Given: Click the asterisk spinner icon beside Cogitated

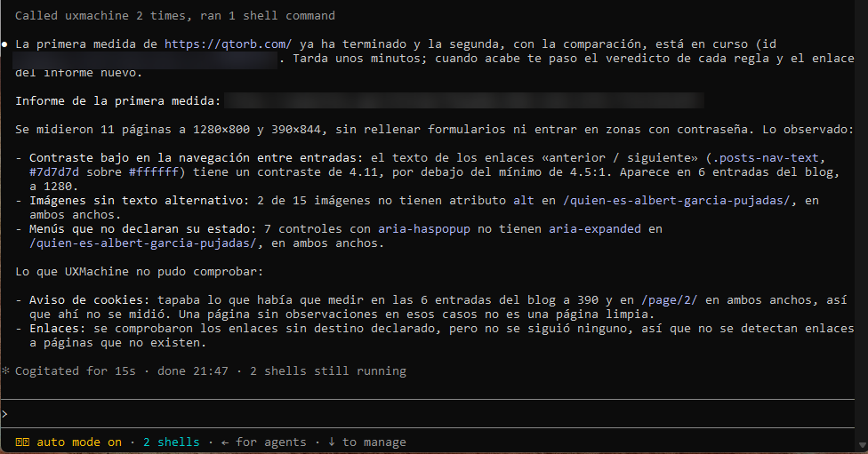Looking at the screenshot, I should coord(5,370).
